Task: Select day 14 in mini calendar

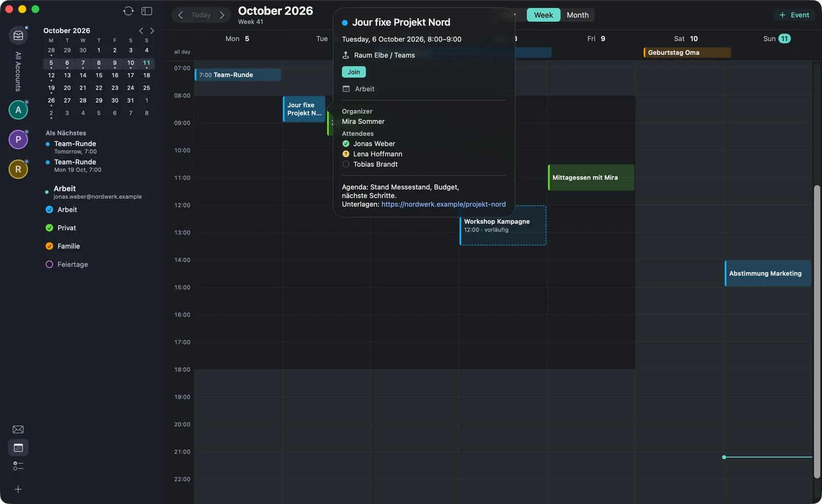Action: (83, 76)
